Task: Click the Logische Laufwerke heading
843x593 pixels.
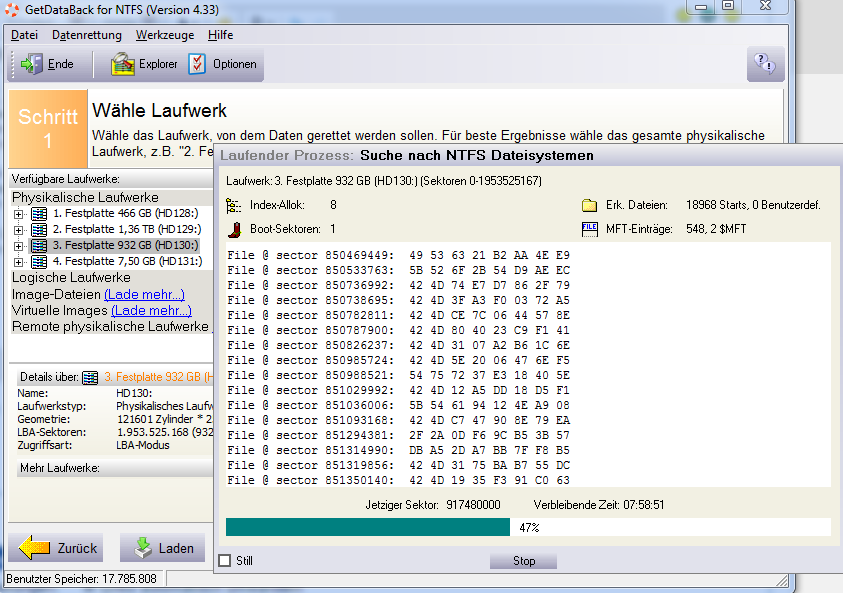Action: pyautogui.click(x=71, y=278)
